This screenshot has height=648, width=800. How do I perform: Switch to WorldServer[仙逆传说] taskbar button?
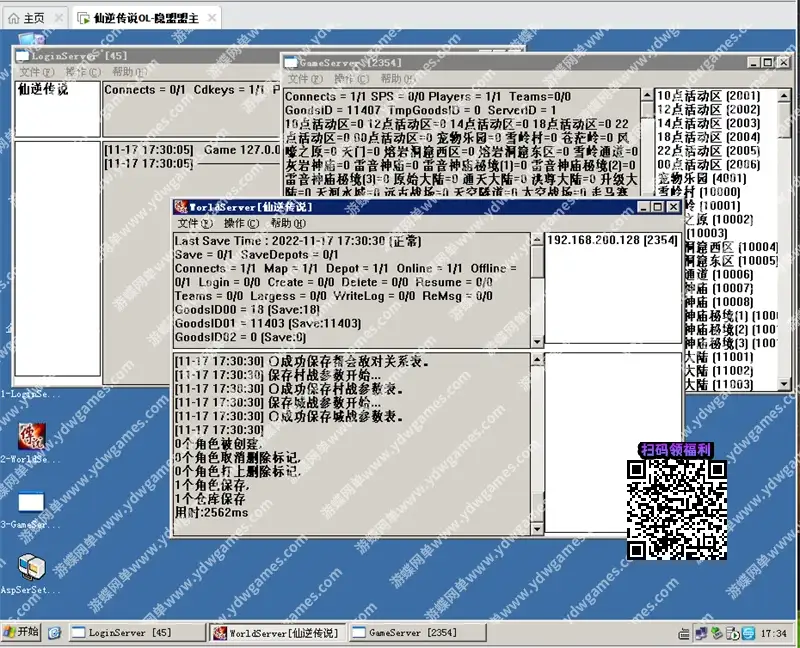(279, 633)
